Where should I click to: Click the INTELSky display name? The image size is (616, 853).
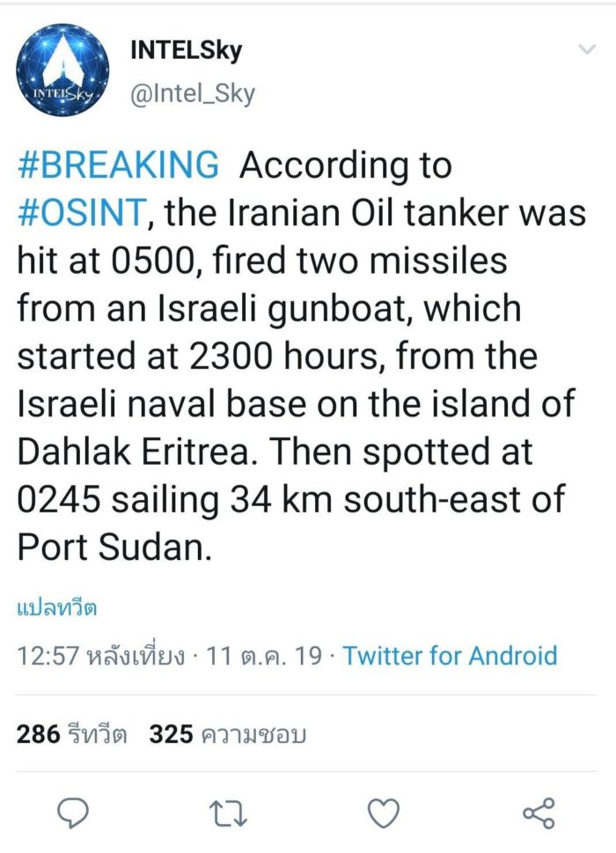pyautogui.click(x=186, y=50)
